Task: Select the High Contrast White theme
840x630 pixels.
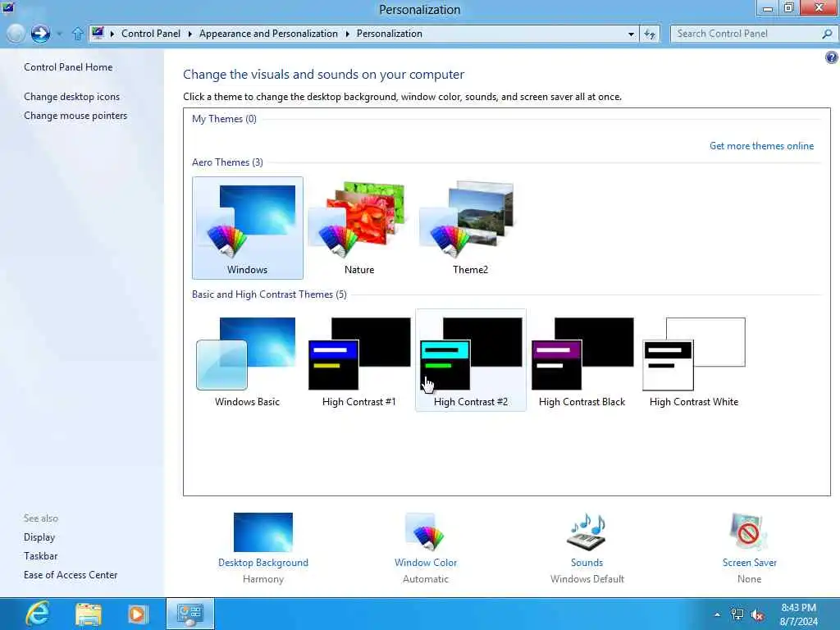Action: 694,361
